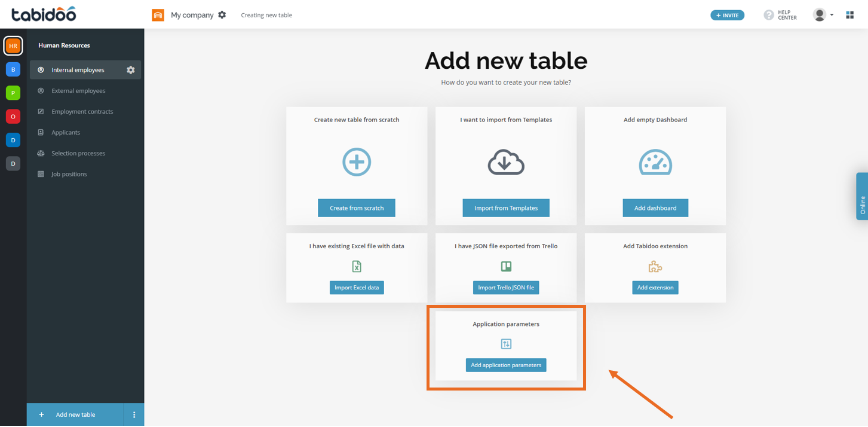Click Add dashboard button

pyautogui.click(x=655, y=208)
